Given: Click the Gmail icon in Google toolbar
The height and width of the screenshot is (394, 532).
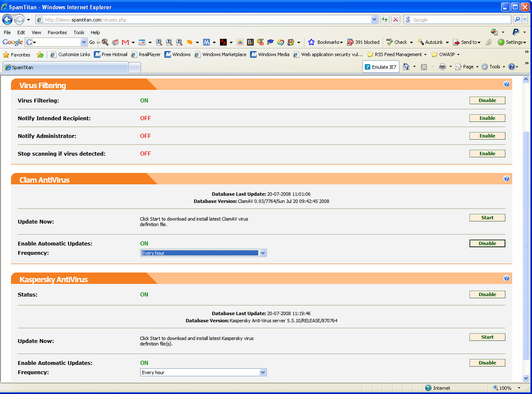Looking at the screenshot, I should (x=125, y=42).
